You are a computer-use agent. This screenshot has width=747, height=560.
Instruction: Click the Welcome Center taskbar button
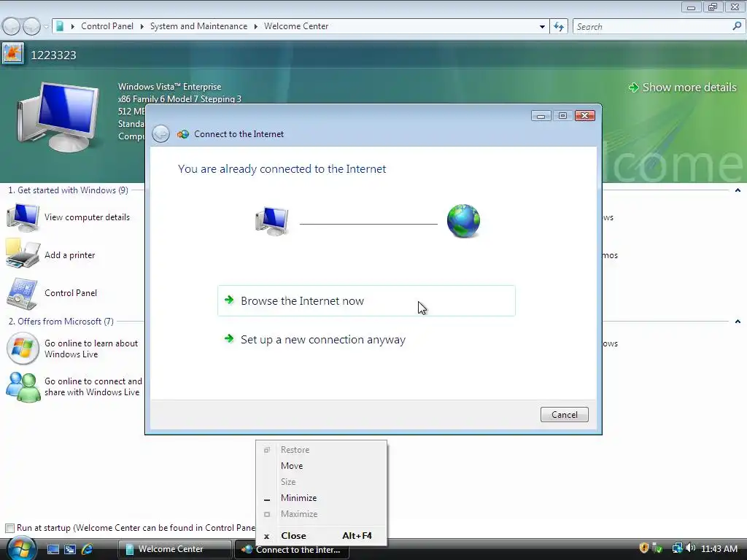(x=174, y=549)
